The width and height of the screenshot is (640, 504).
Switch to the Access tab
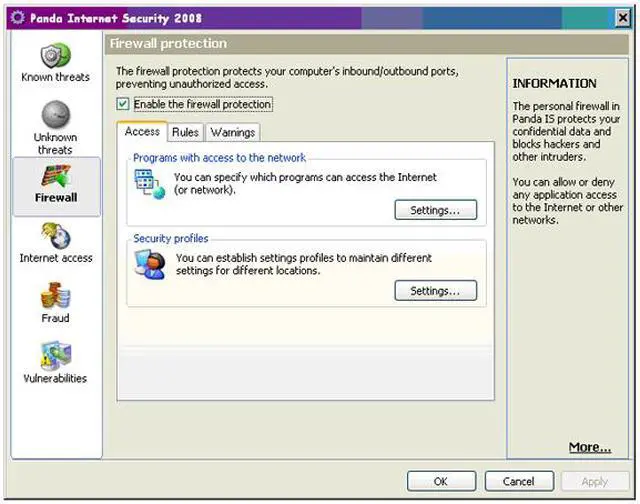[x=142, y=131]
